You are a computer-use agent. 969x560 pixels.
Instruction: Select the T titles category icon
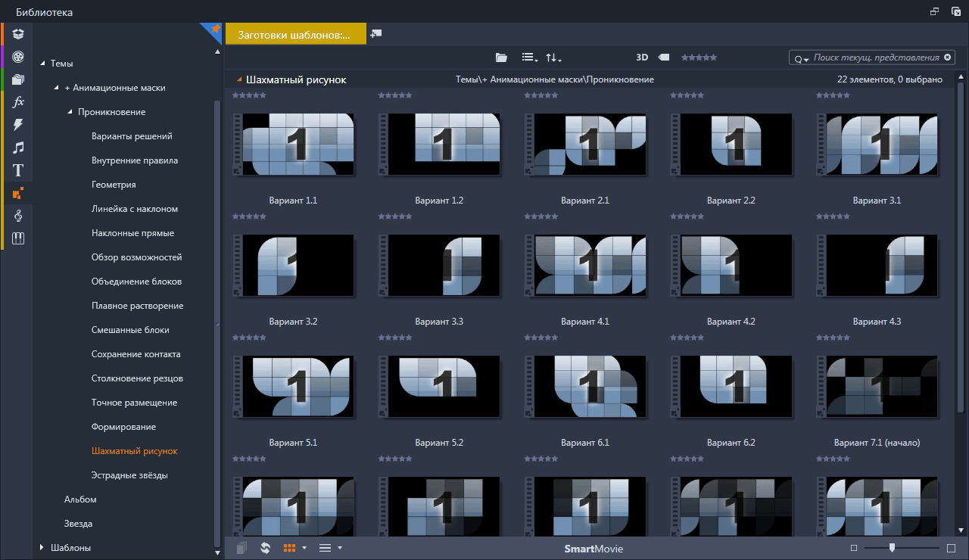[x=18, y=170]
